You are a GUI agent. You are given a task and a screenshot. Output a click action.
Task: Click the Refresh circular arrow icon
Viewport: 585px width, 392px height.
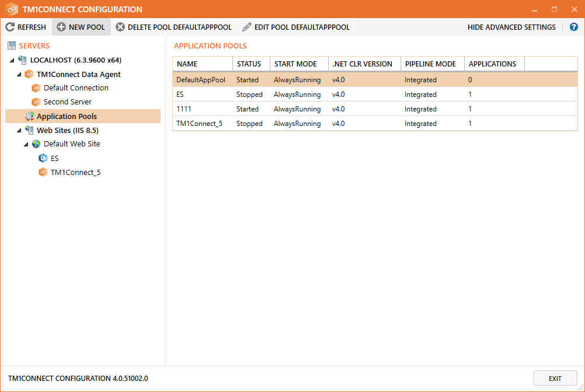pyautogui.click(x=10, y=27)
